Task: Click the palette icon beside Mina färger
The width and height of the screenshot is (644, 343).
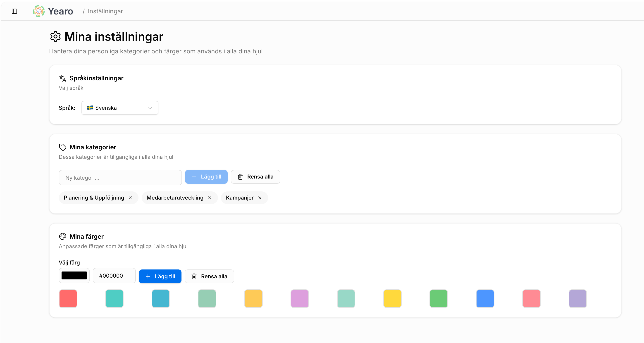Action: (x=62, y=236)
